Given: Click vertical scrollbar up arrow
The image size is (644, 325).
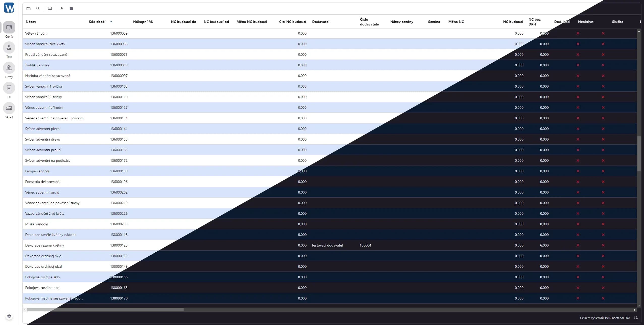Looking at the screenshot, I should click(x=639, y=31).
